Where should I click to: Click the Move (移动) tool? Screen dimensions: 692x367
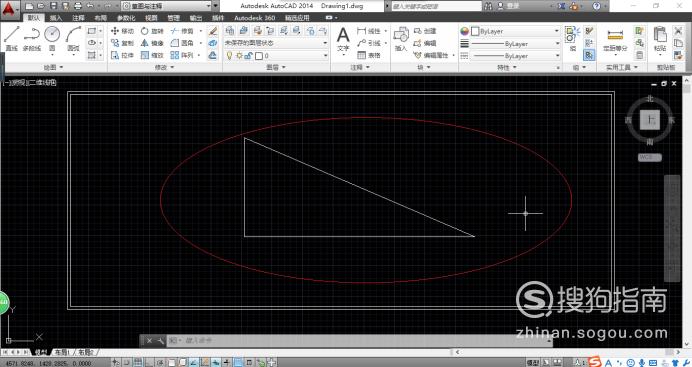(x=122, y=31)
